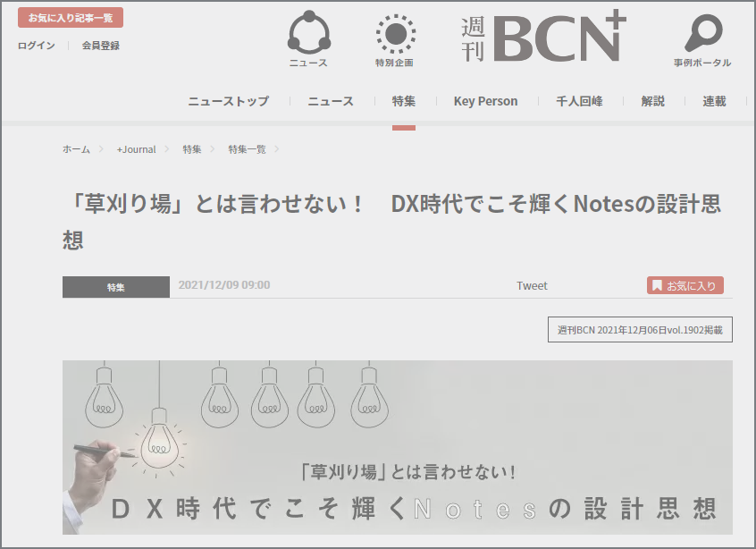Viewport: 756px width, 549px height.
Task: Open the 会員登録 link
Action: 101,46
